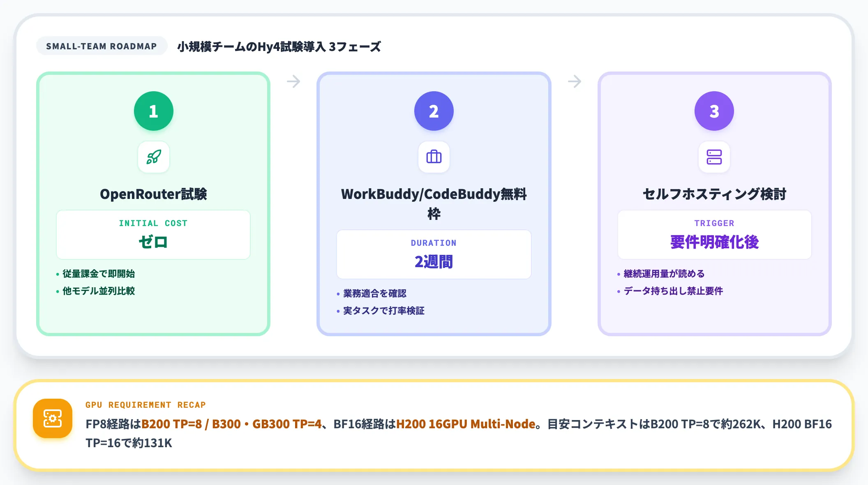Click the INITIAL COST label
The width and height of the screenshot is (868, 485).
click(x=153, y=223)
